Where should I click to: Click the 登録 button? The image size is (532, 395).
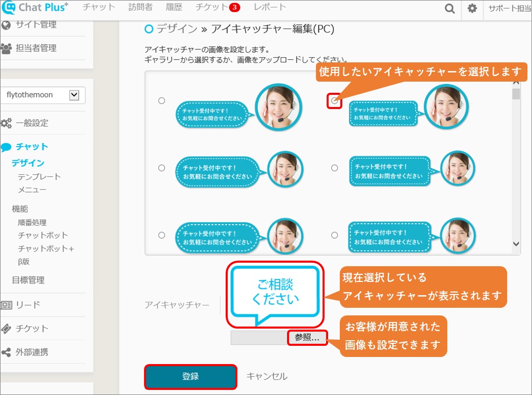click(190, 376)
